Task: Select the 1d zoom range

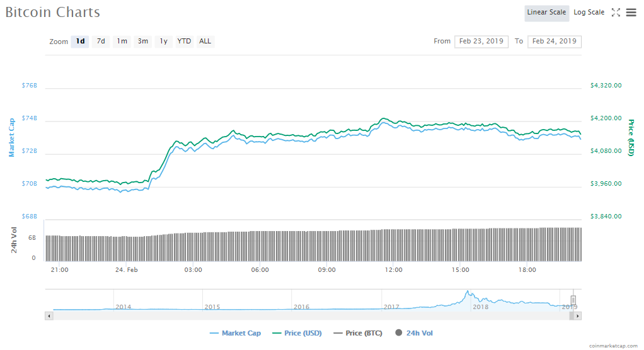Action: click(80, 42)
